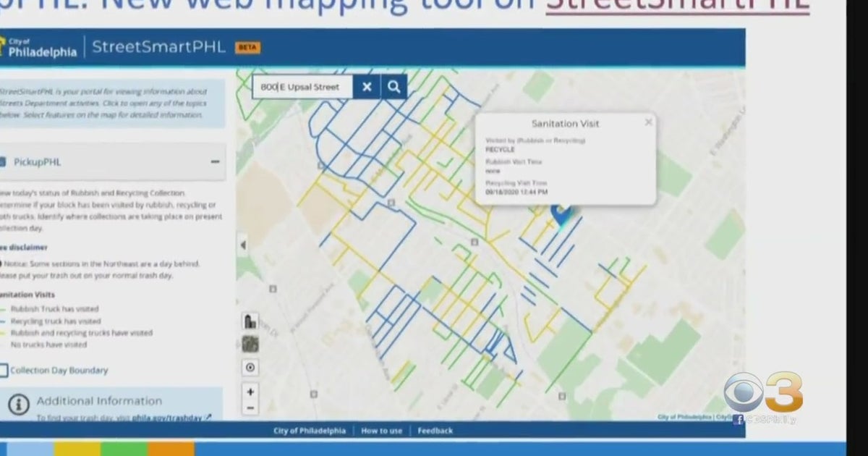Open the Feedback footer link

[435, 431]
